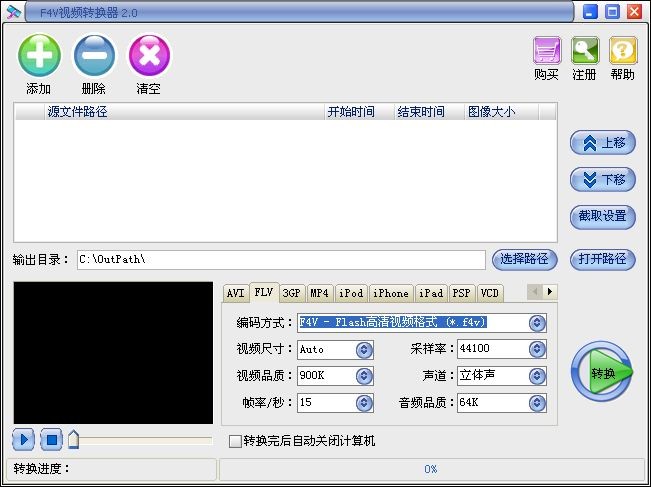Viewport: 651px width, 487px height.
Task: Click 打开路径 to open output folder
Action: [x=603, y=259]
